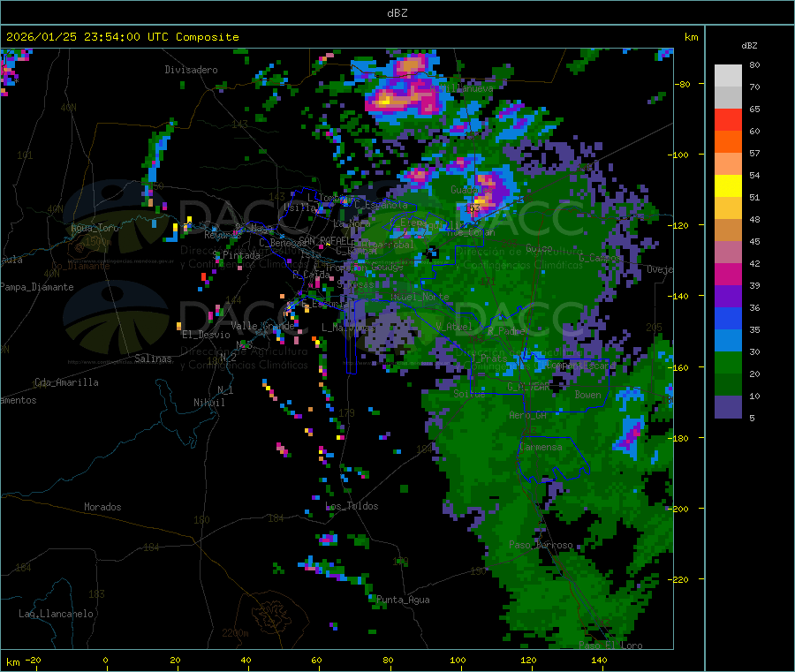Viewport: 795px width, 672px height.
Task: Select the yellow 54 dBZ legend swatch
Action: coord(728,186)
